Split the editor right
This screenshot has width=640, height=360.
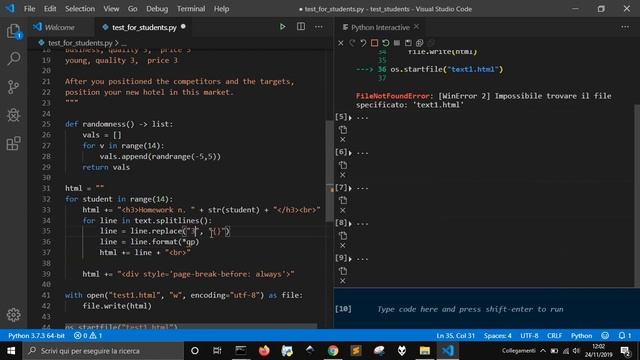coord(301,27)
